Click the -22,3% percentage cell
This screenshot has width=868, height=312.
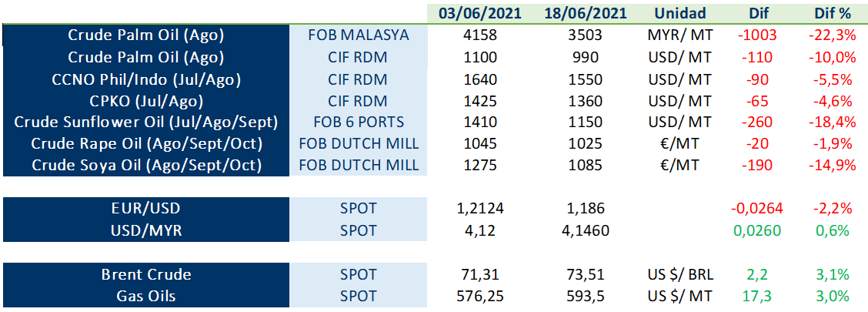[x=832, y=35]
